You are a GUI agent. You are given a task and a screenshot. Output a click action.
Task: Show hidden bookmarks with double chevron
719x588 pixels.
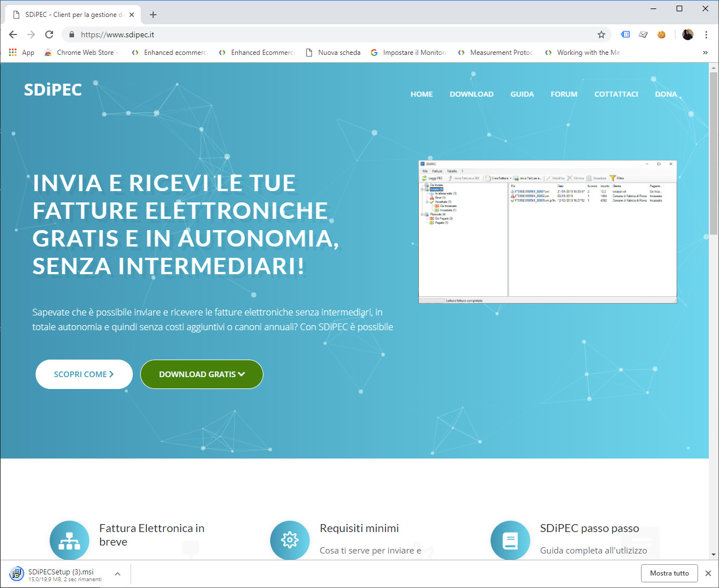pos(705,53)
